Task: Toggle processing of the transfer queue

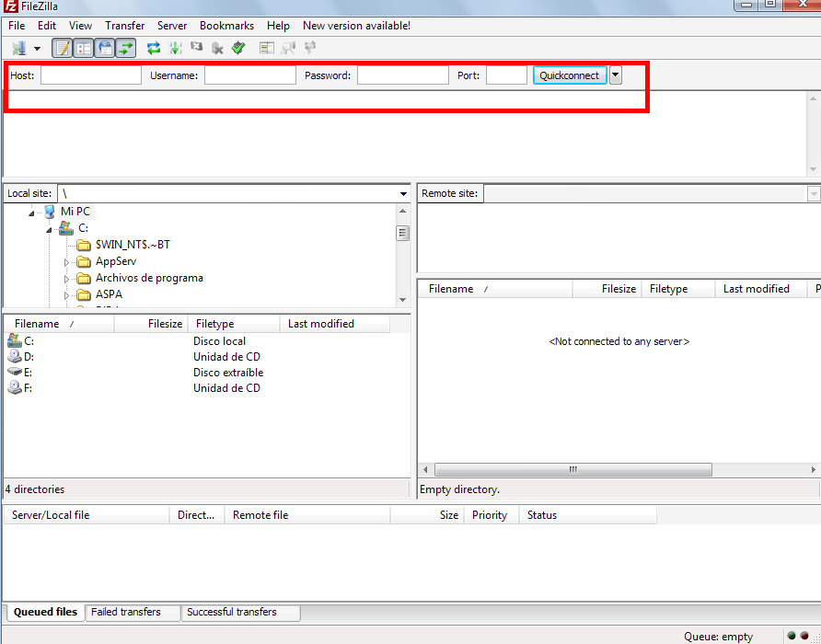Action: [176, 48]
